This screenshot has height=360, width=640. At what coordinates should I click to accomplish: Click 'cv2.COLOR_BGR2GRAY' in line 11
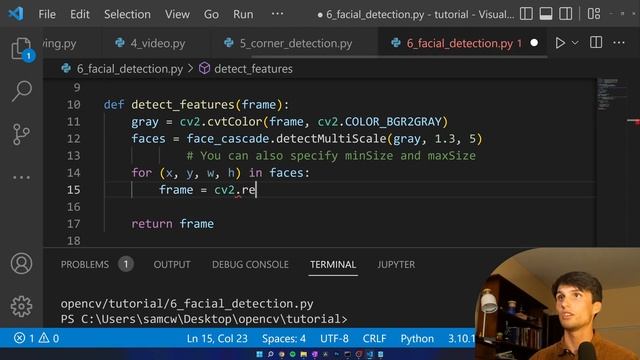point(380,122)
